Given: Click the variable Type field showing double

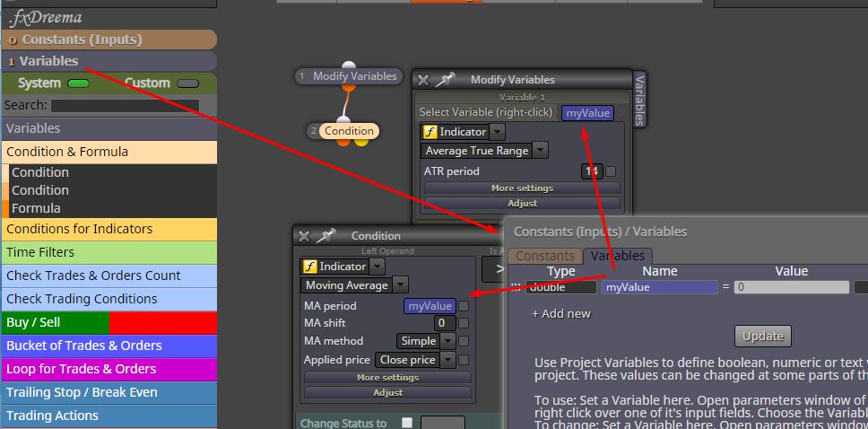Looking at the screenshot, I should tap(561, 287).
